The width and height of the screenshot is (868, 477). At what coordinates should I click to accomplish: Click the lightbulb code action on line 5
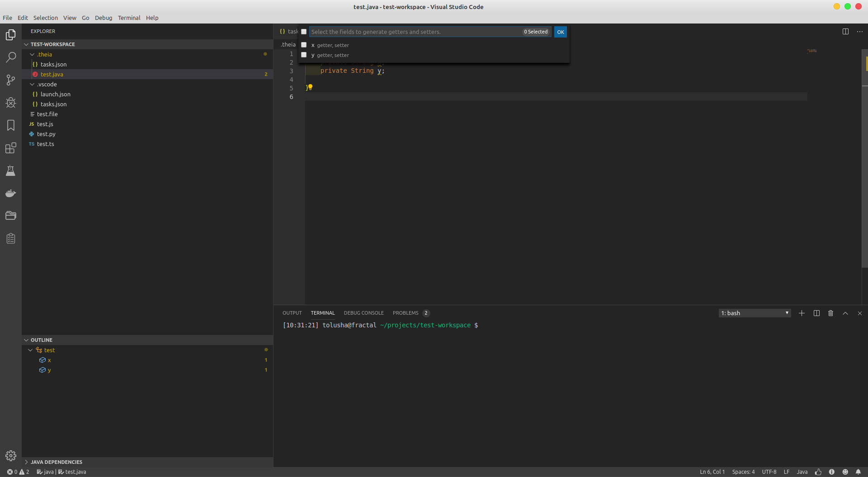coord(310,87)
